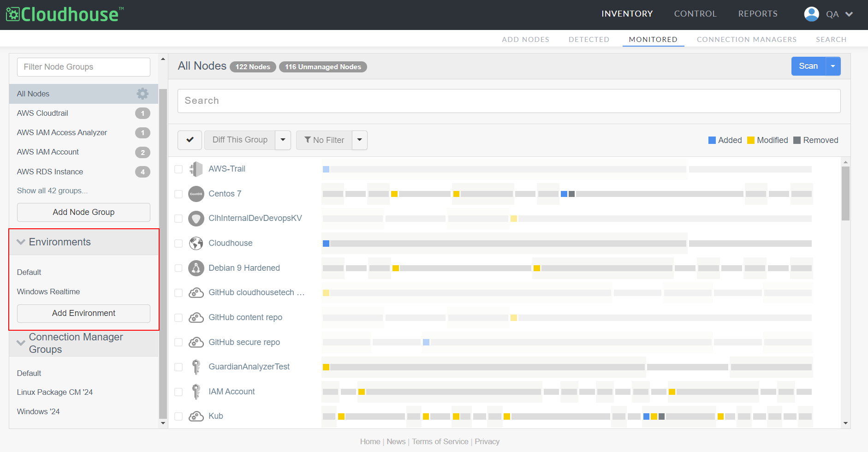The height and width of the screenshot is (452, 868).
Task: Select the Linux Package CM '24 group
Action: click(x=55, y=392)
